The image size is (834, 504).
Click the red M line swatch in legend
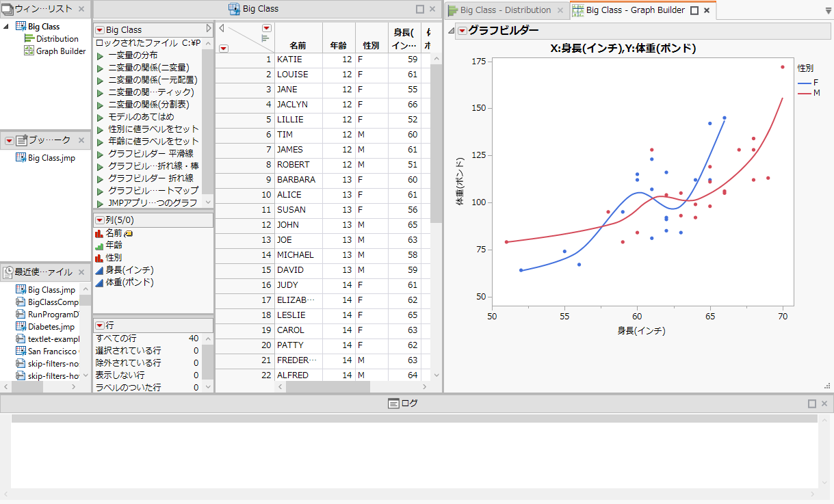803,92
